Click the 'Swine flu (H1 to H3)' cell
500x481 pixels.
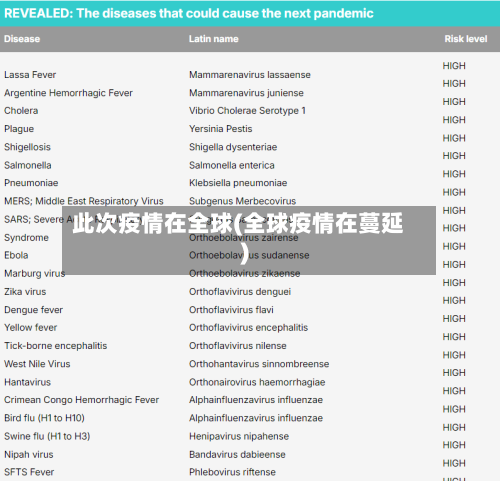coord(47,436)
